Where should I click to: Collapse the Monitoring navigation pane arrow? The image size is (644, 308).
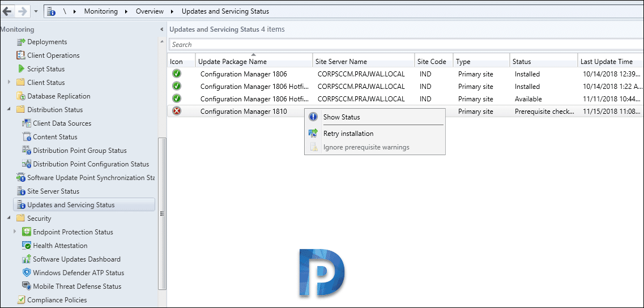pyautogui.click(x=161, y=29)
